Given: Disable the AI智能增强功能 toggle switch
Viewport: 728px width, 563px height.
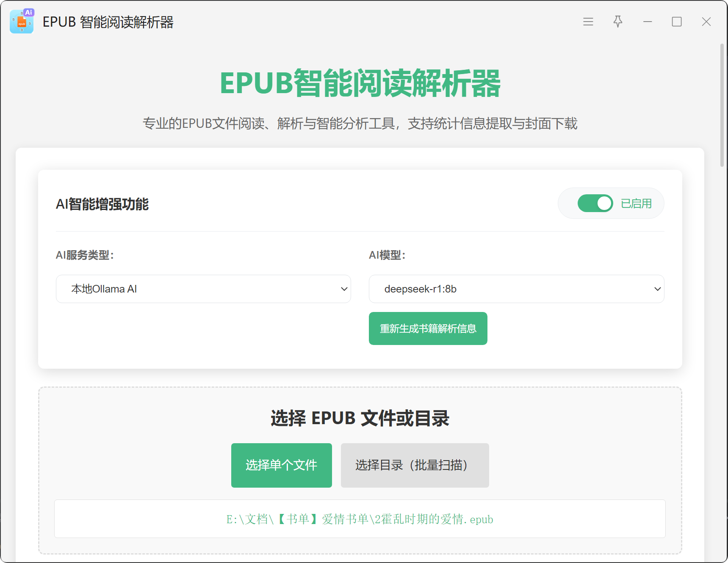Looking at the screenshot, I should pyautogui.click(x=595, y=204).
